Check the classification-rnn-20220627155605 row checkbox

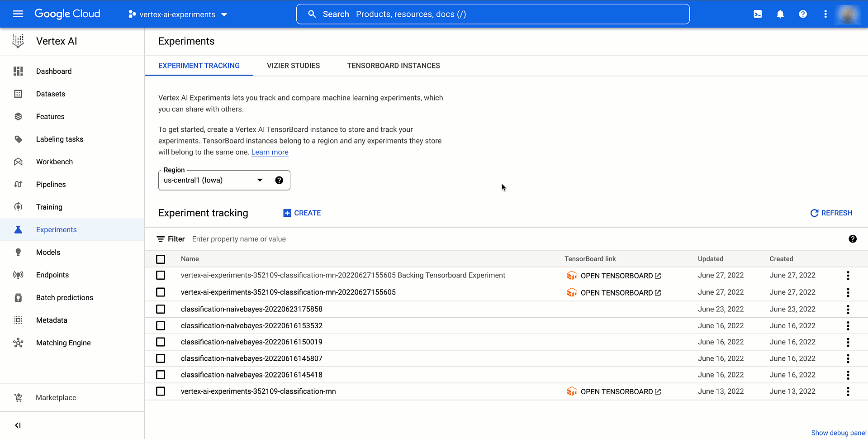pyautogui.click(x=161, y=292)
